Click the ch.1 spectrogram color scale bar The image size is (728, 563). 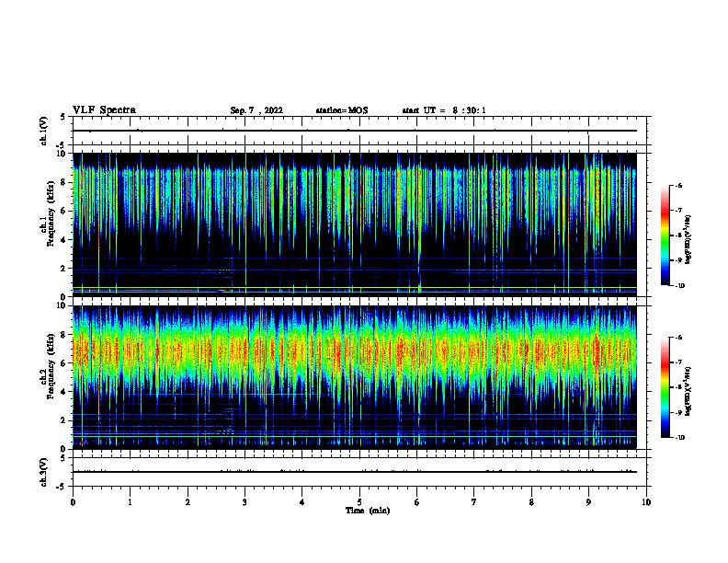click(x=665, y=236)
